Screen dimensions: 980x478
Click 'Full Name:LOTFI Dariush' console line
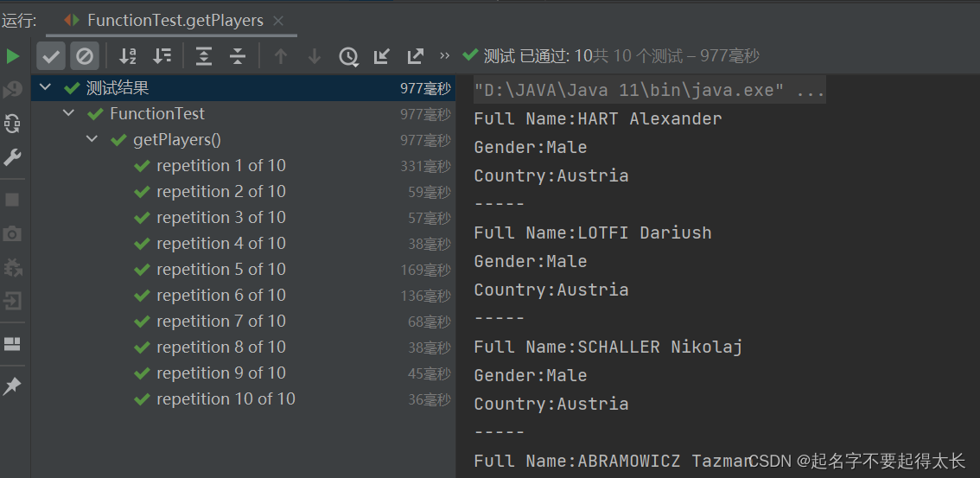click(593, 233)
